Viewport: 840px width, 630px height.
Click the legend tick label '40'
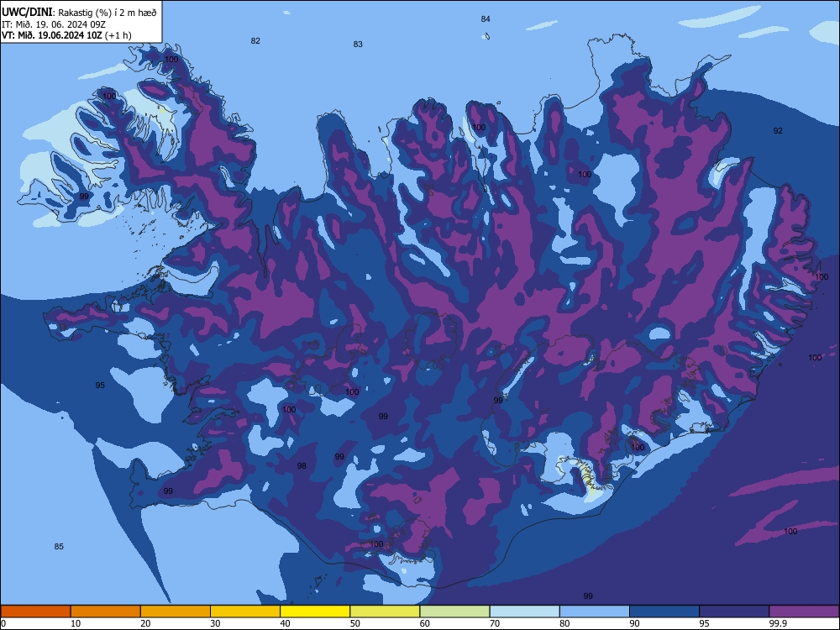[x=285, y=623]
